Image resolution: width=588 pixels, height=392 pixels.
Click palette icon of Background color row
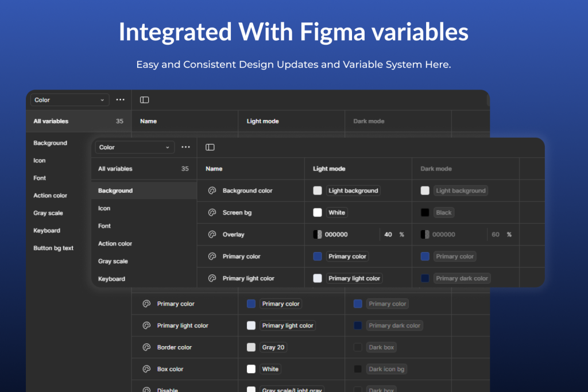pos(212,191)
